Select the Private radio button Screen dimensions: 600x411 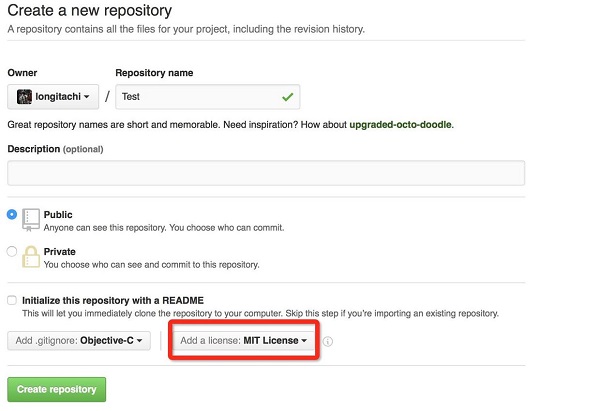[x=12, y=251]
